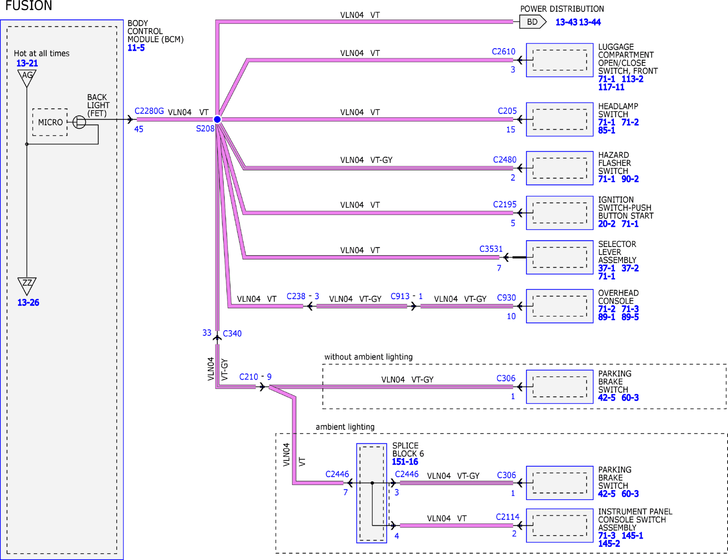Click the instrument panel console switch box
The image size is (728, 560).
[560, 525]
